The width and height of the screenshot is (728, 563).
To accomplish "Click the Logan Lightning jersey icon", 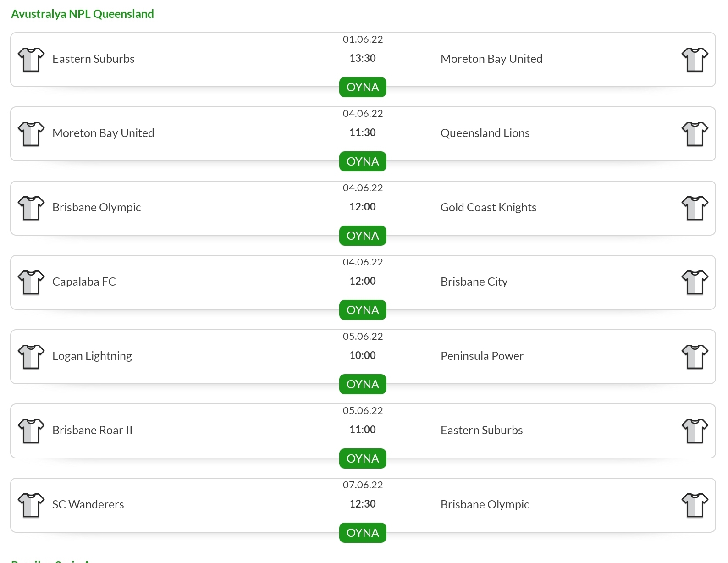I will coord(31,357).
